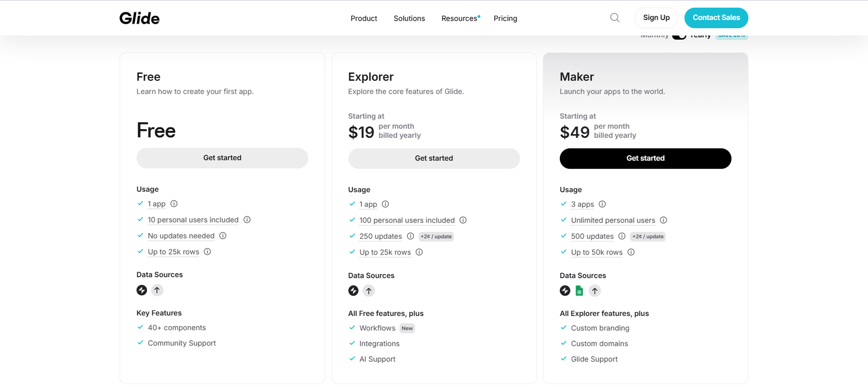Screen dimensions: 868x388
Task: Click info icon beside Up to 50k rows
Action: pyautogui.click(x=631, y=252)
